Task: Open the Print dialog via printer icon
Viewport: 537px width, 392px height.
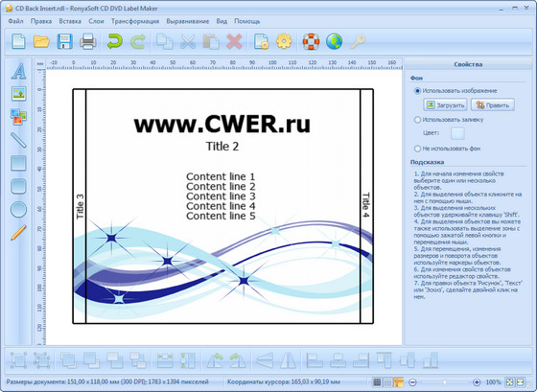Action: tap(88, 41)
